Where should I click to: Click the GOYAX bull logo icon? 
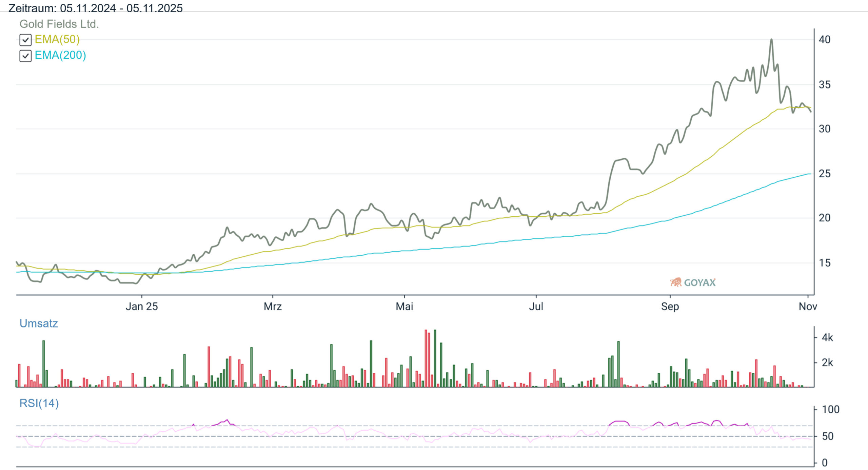pyautogui.click(x=675, y=282)
